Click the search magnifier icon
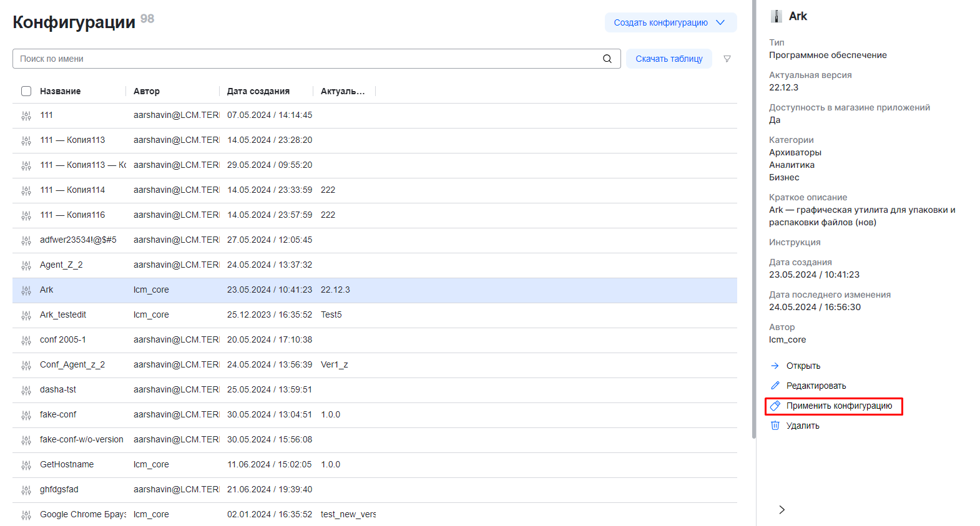The image size is (980, 526). coord(607,59)
